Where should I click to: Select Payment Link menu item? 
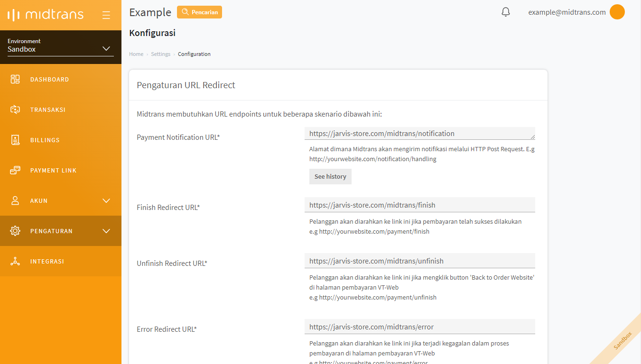(x=61, y=170)
